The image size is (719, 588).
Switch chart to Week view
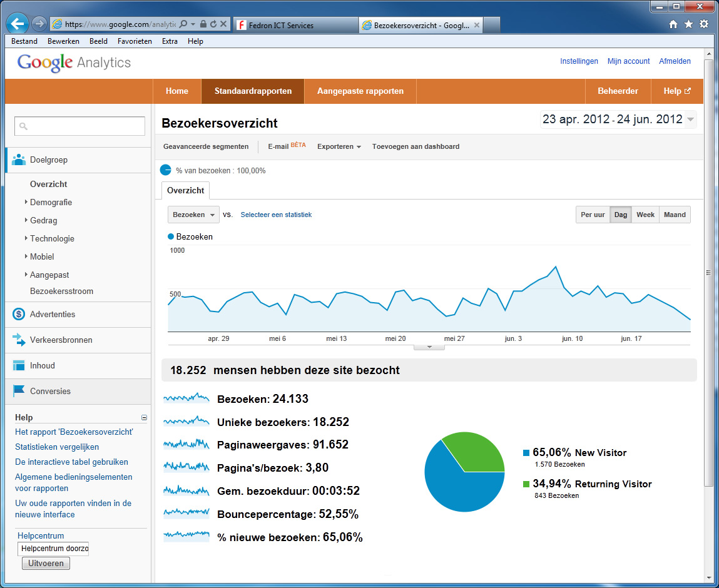pyautogui.click(x=645, y=215)
